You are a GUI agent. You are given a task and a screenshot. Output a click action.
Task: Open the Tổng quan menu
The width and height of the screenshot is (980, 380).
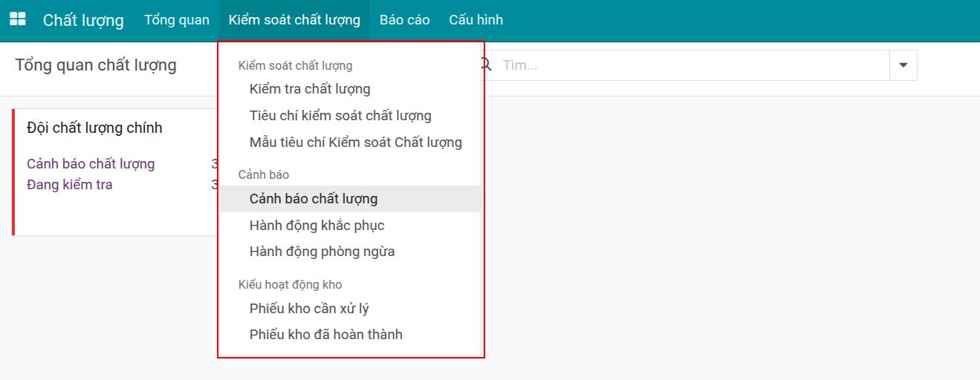point(177,20)
